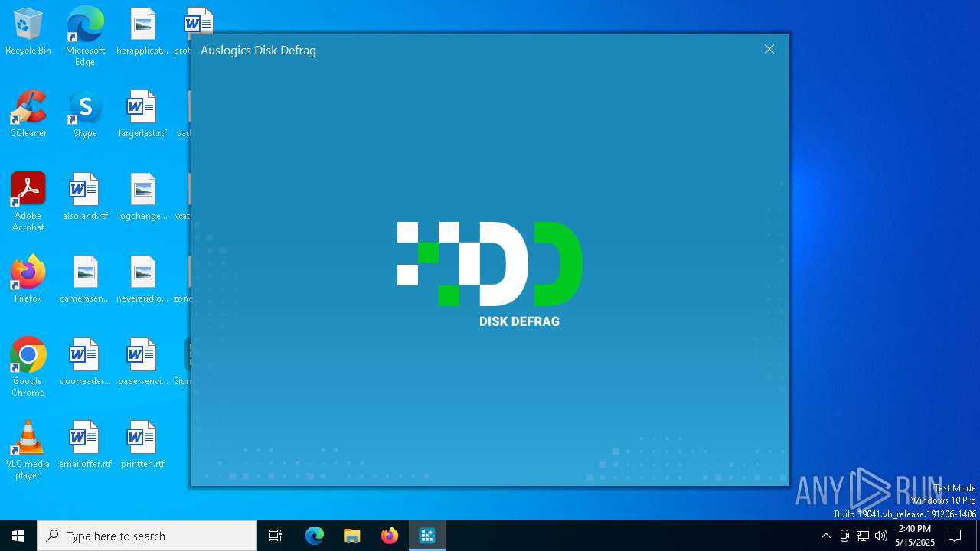Image resolution: width=980 pixels, height=551 pixels.
Task: Select the logchange... image file
Action: pos(142,197)
